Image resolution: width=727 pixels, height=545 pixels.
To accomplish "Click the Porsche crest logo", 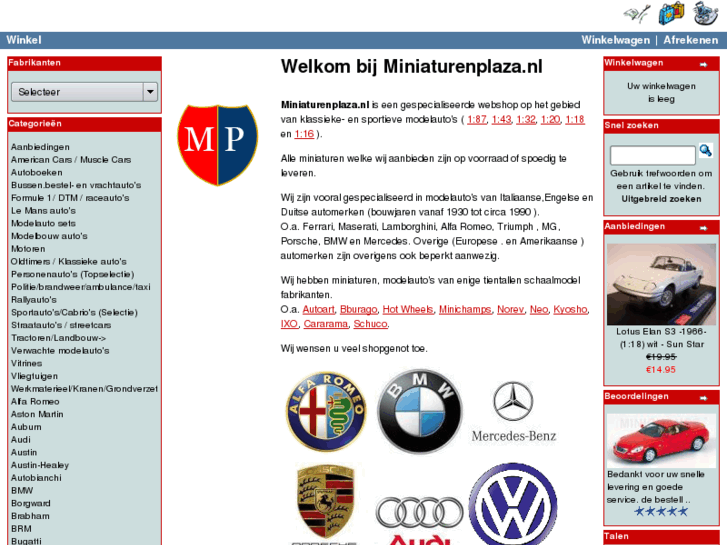I will pos(325,503).
